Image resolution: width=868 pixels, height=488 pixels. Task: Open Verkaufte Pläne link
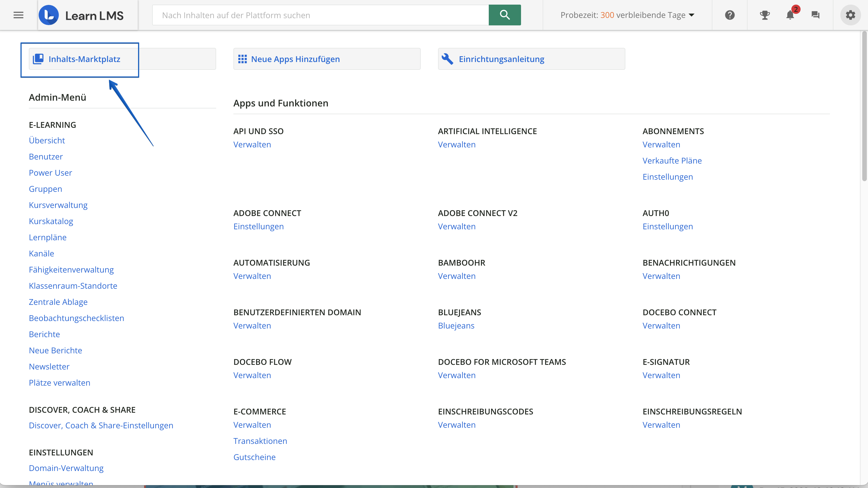[x=672, y=161]
